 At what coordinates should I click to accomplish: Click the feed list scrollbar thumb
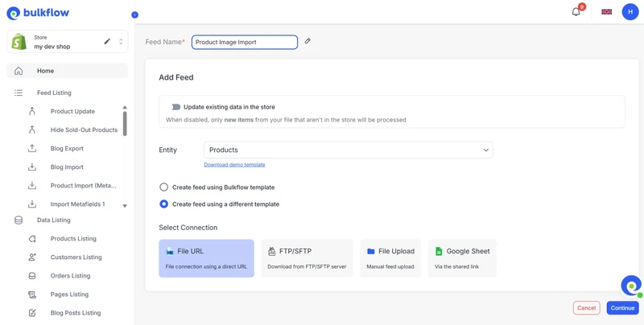click(125, 123)
